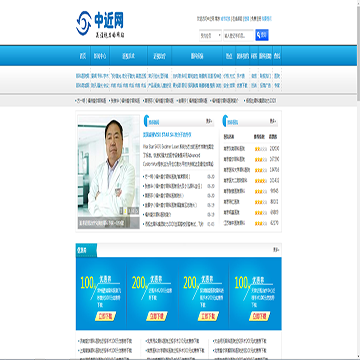Open the blue headline link mentioning STAR S4
Viewport: 360px width, 360px height.
pos(167,135)
